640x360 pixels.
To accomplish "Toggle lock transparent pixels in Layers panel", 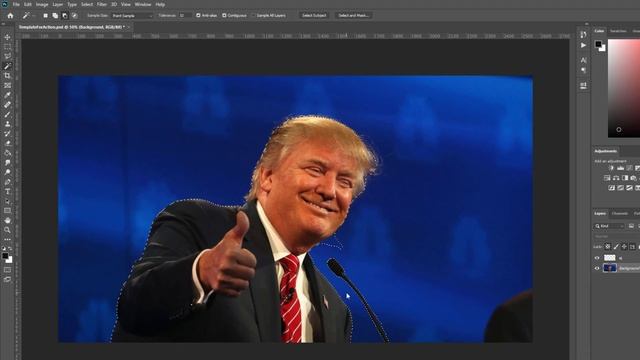I will click(x=608, y=247).
